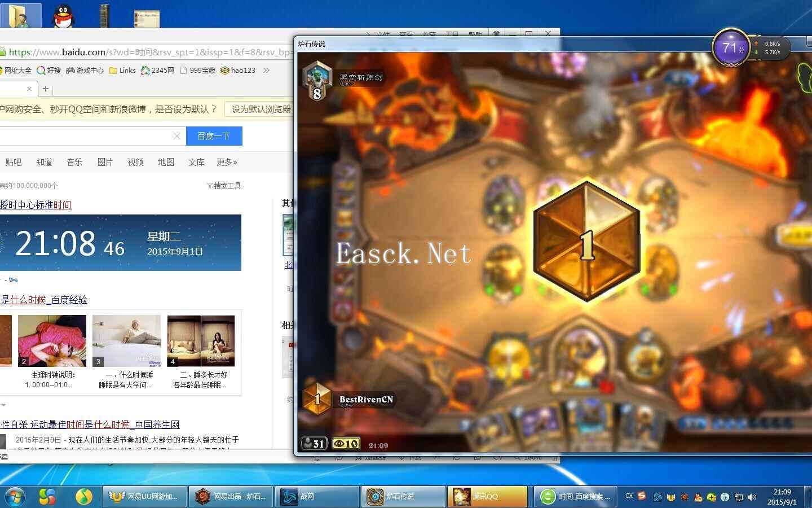Switch to the 图片 tab
Image resolution: width=812 pixels, height=508 pixels.
105,163
